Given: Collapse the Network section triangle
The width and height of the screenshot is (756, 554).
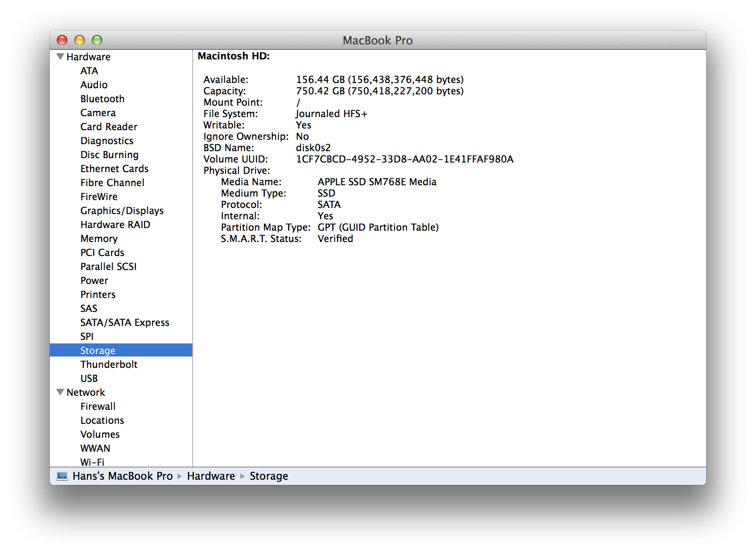Looking at the screenshot, I should click(60, 392).
